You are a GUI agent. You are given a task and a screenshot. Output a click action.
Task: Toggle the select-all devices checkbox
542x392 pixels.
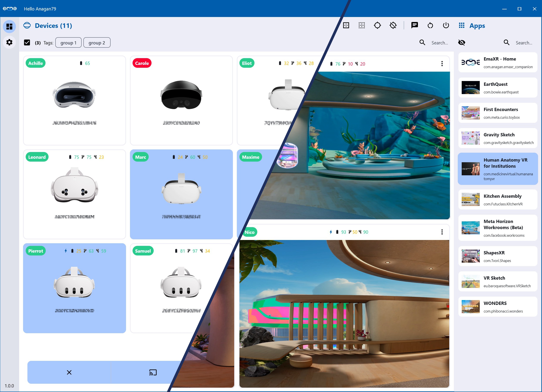pos(27,42)
